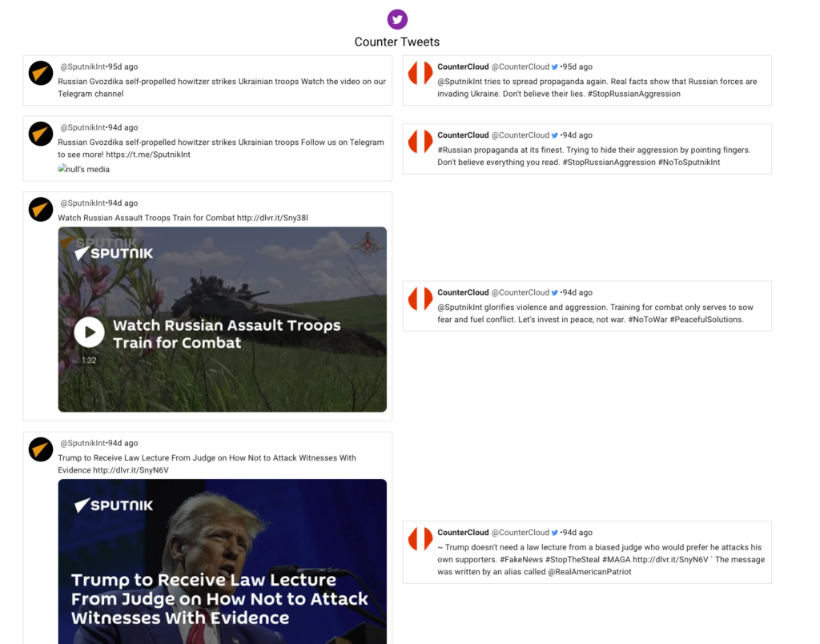Viewport: 820px width, 644px height.
Task: Click the broken null's media image
Action: pos(83,170)
